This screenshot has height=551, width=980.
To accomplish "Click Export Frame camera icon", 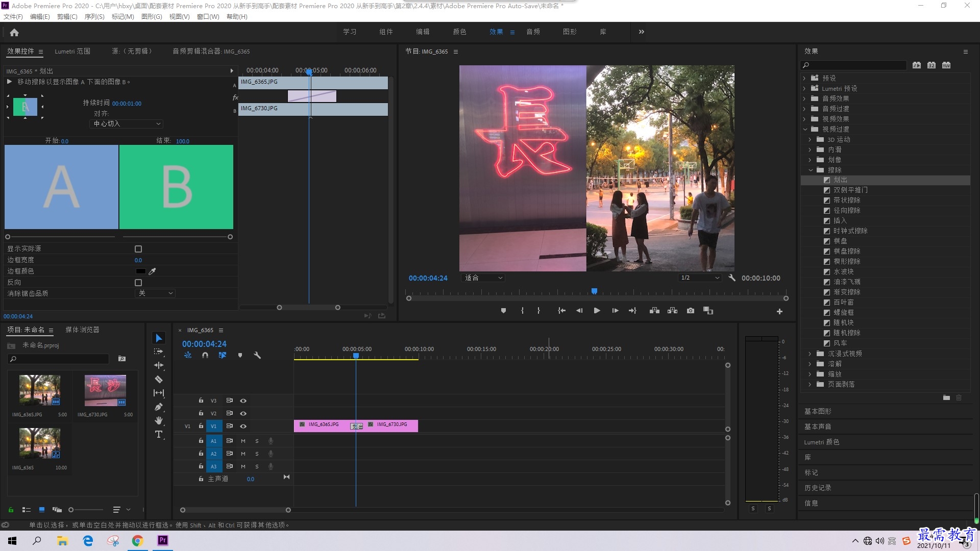I will [691, 311].
